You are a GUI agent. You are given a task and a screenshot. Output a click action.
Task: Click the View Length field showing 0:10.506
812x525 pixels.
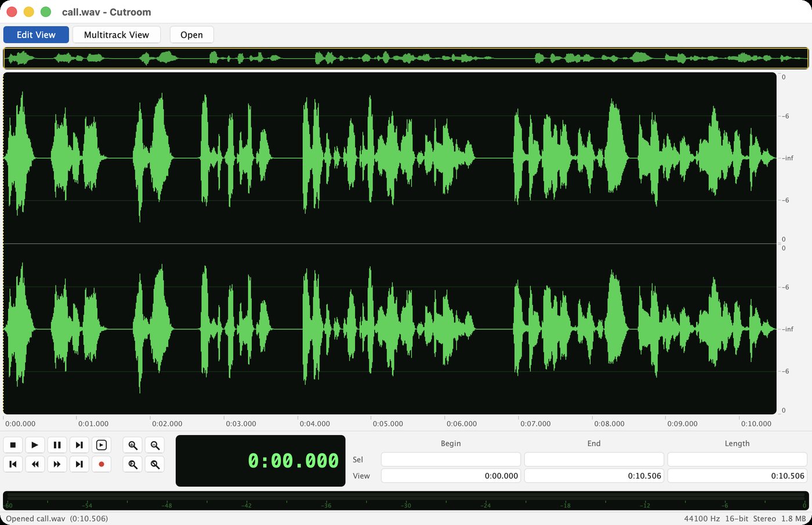tap(737, 476)
